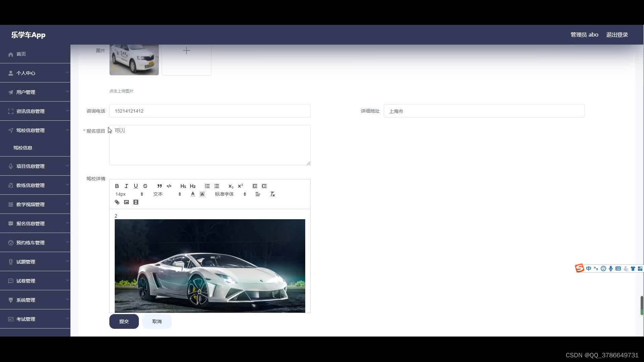Click the 提交 submit button
Viewport: 644px width, 362px height.
pyautogui.click(x=124, y=321)
